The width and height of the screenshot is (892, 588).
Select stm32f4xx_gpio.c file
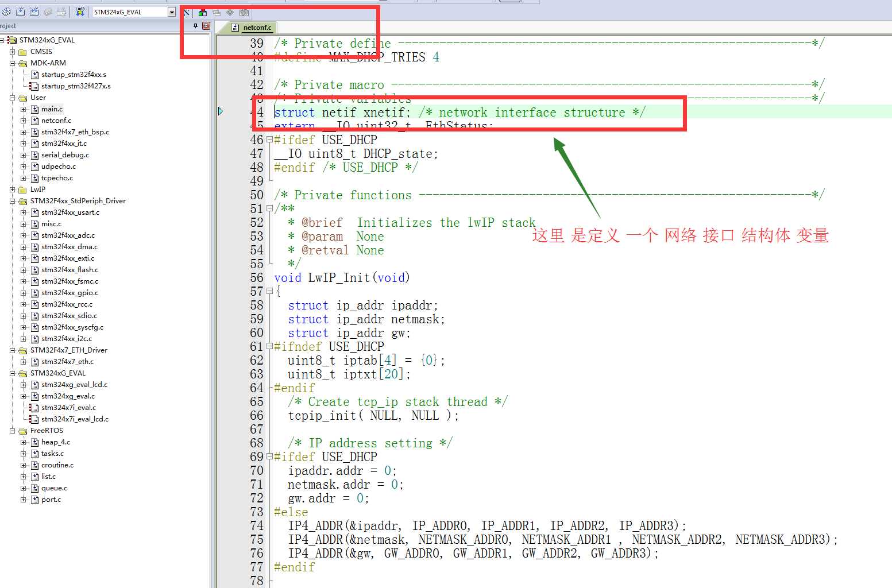point(69,293)
